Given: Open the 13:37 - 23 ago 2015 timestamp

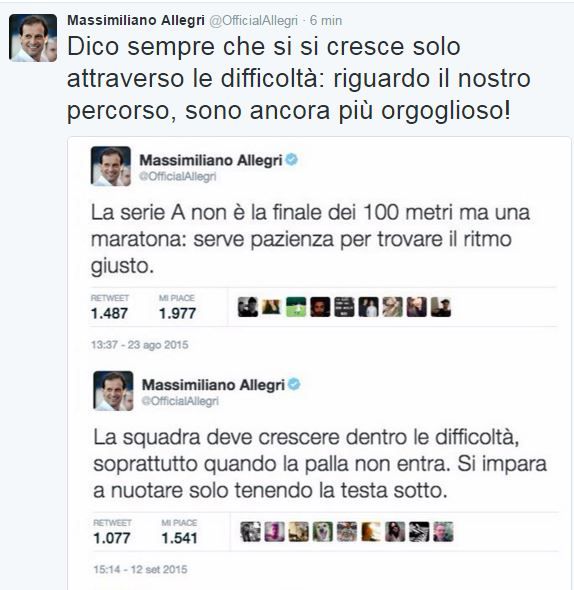Looking at the screenshot, I should point(140,345).
